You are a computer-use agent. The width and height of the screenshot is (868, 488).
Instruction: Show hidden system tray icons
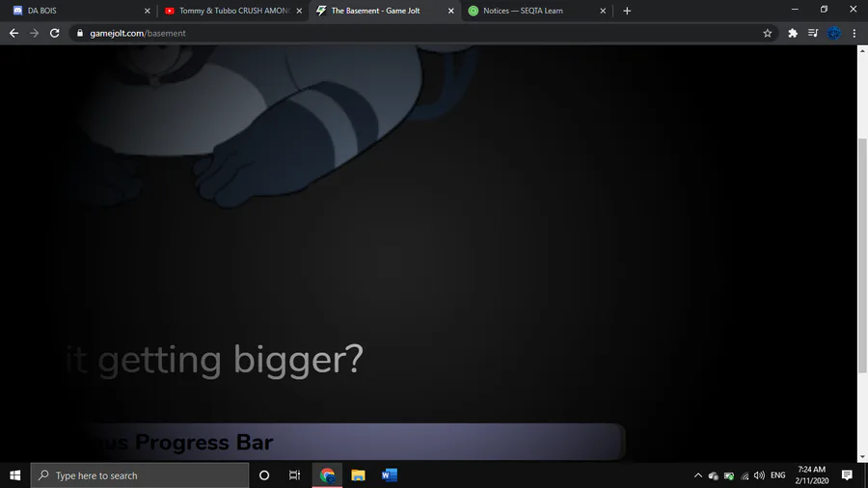[x=698, y=475]
